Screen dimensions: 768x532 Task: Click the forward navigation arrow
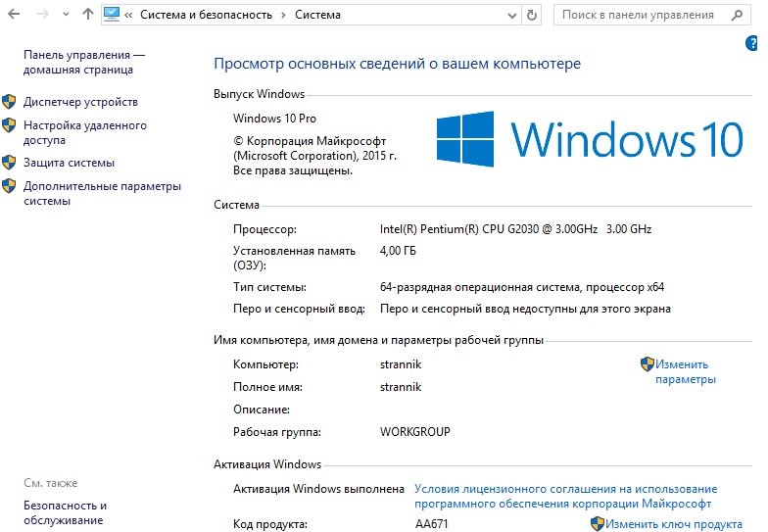[43, 14]
